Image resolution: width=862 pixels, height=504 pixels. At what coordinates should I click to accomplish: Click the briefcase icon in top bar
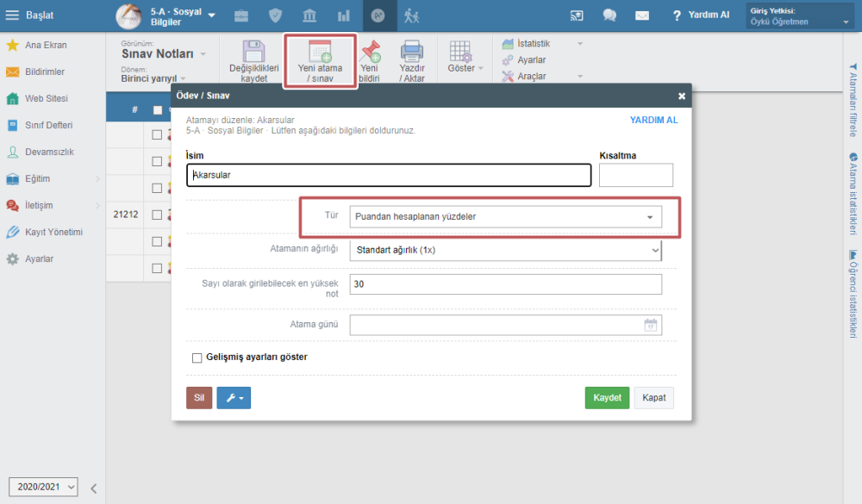click(240, 16)
